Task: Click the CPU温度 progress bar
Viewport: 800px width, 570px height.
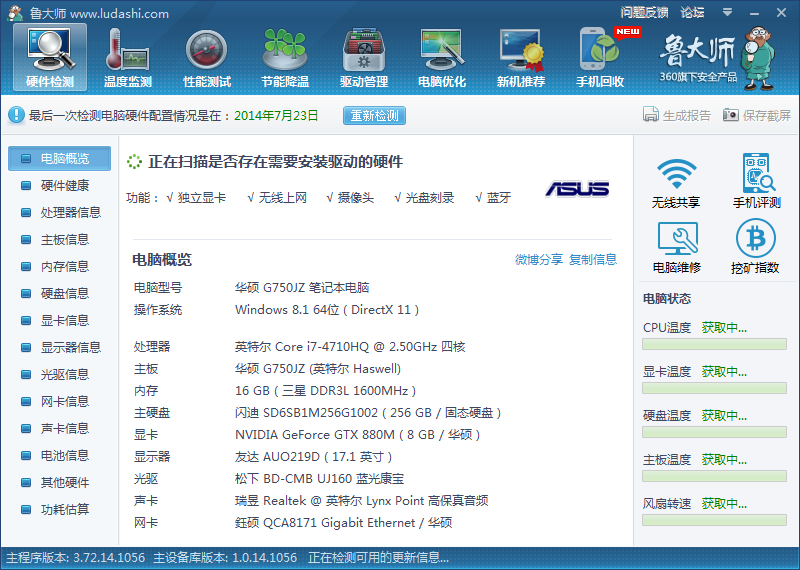Action: point(714,344)
